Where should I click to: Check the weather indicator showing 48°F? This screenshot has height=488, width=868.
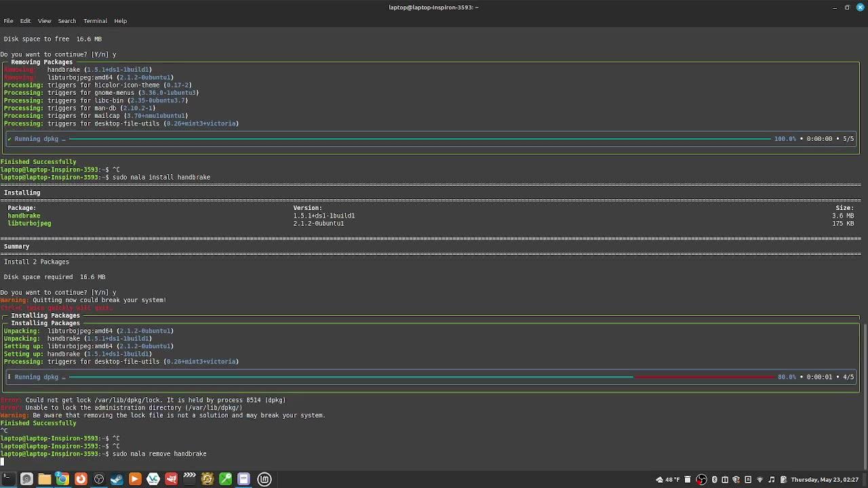coord(669,479)
